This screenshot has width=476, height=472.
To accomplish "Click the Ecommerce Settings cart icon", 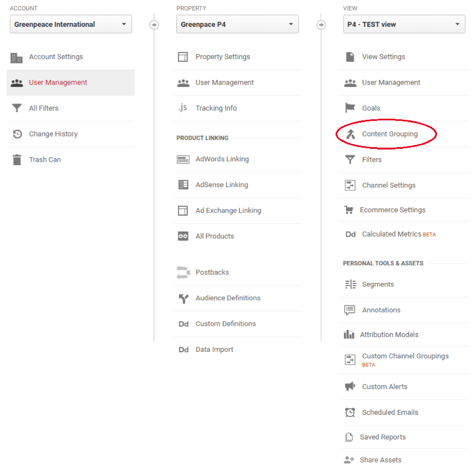I will tap(349, 210).
